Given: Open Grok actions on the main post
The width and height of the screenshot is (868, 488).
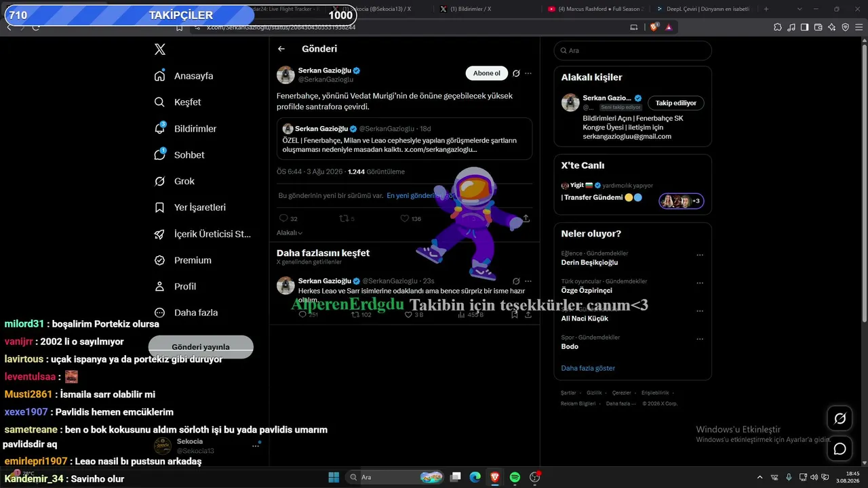Looking at the screenshot, I should click(x=516, y=73).
